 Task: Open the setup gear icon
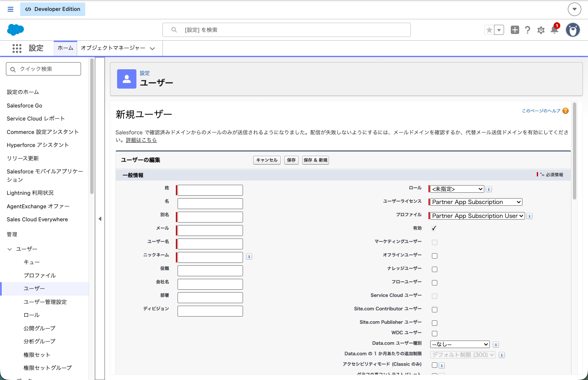(541, 30)
